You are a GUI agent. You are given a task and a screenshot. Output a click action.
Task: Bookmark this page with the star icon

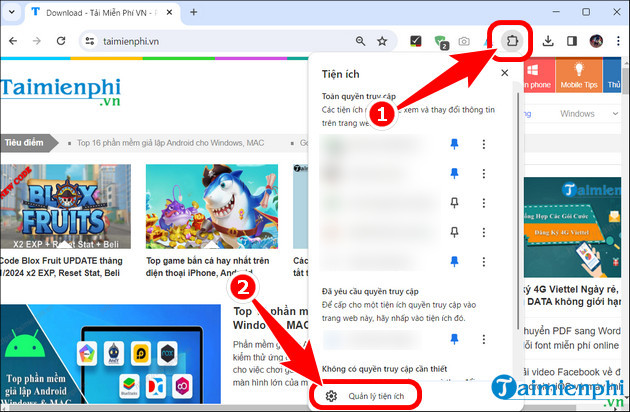click(382, 41)
